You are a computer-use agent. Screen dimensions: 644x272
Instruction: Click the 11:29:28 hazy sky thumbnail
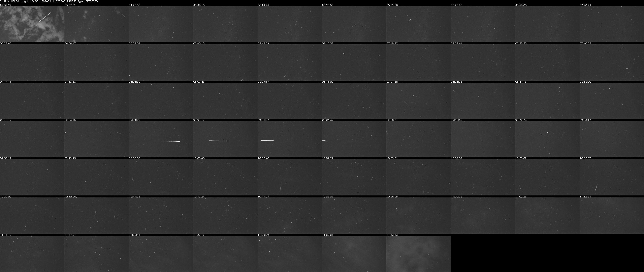pos(354,254)
